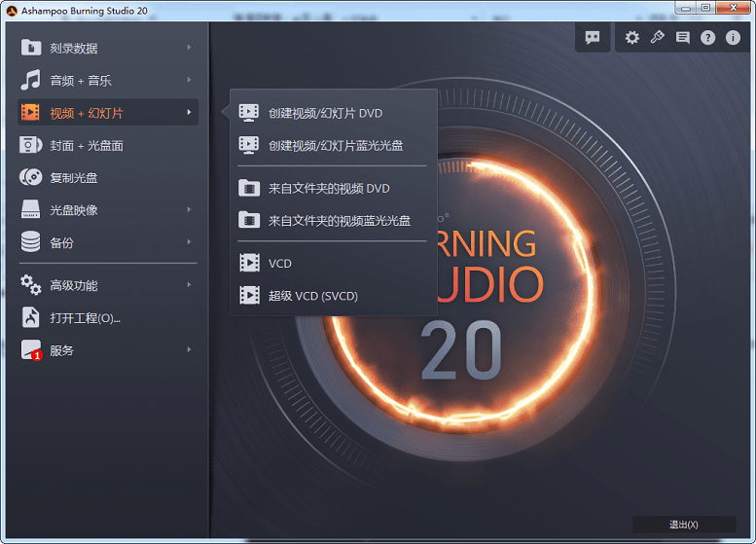
Task: Expand the 服务 submenu arrow
Action: coord(189,349)
